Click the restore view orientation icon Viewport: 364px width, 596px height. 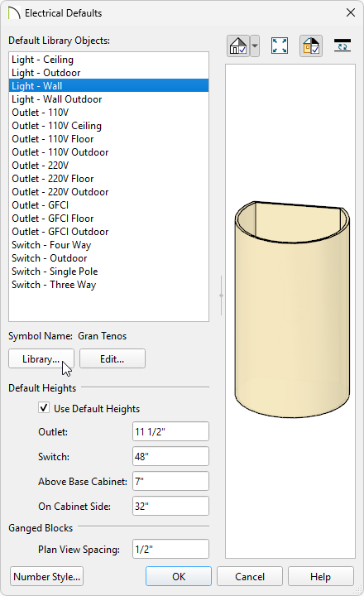coord(342,46)
